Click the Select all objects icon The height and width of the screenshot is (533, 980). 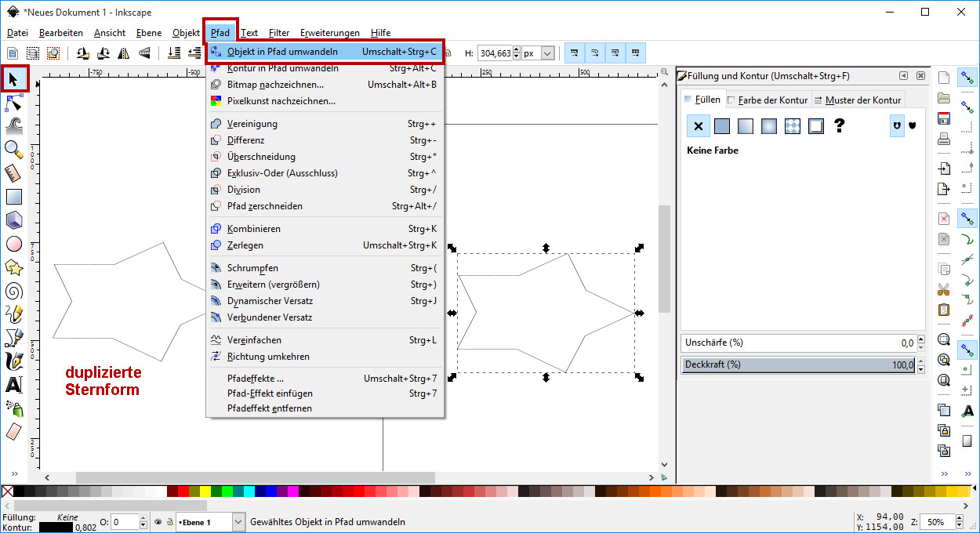click(12, 53)
